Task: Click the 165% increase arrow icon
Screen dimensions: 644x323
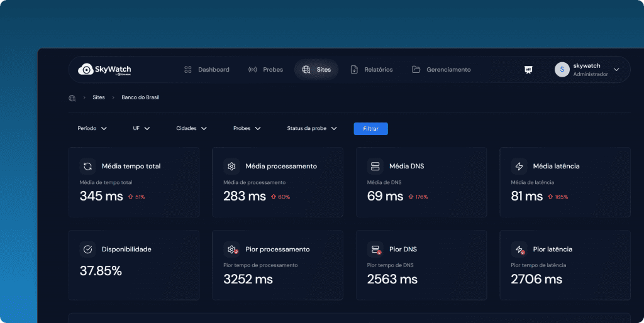Action: point(550,197)
